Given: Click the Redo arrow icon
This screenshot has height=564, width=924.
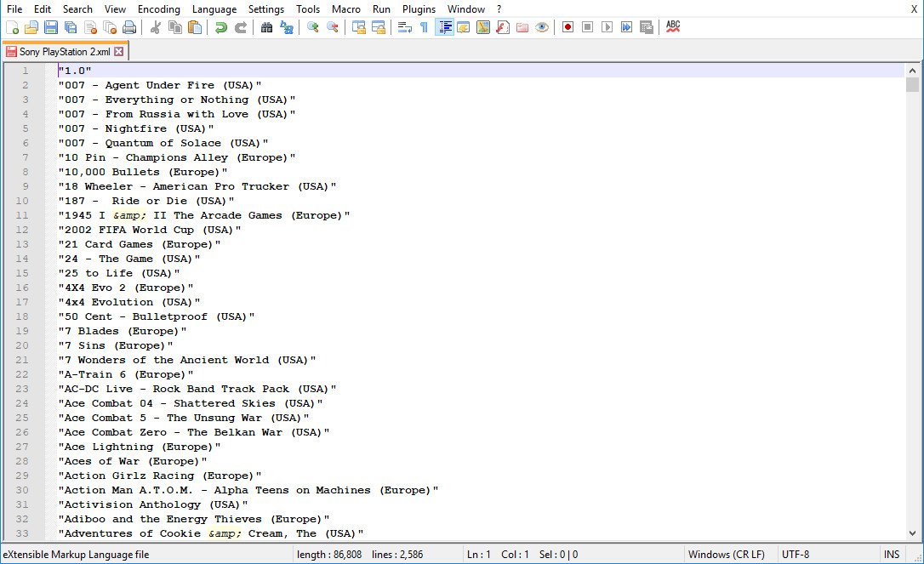Looking at the screenshot, I should click(x=241, y=27).
